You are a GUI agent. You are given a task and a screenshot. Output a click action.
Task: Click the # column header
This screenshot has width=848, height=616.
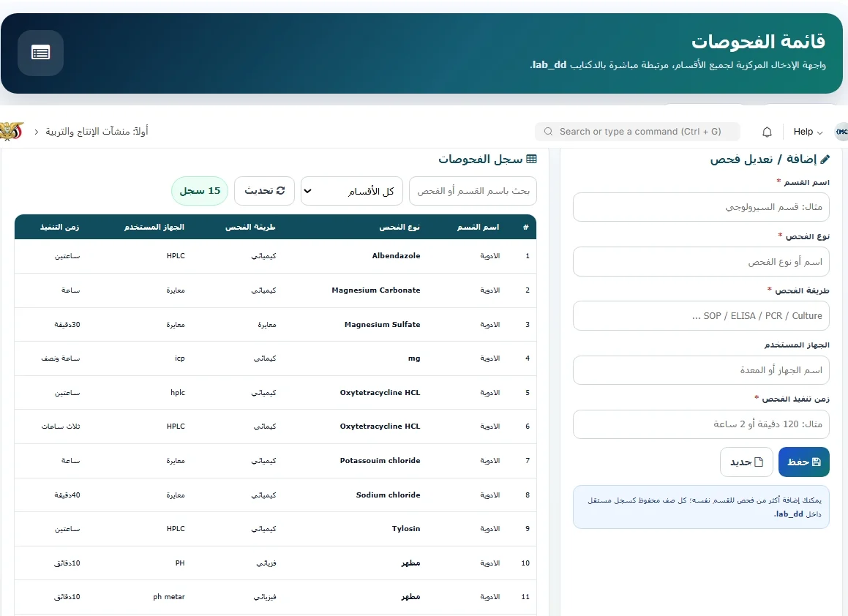pyautogui.click(x=525, y=227)
